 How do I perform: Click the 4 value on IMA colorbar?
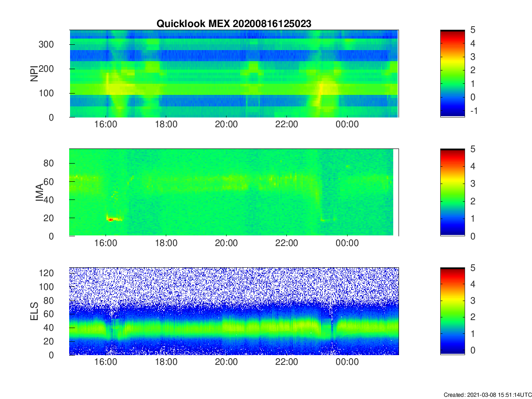point(473,167)
